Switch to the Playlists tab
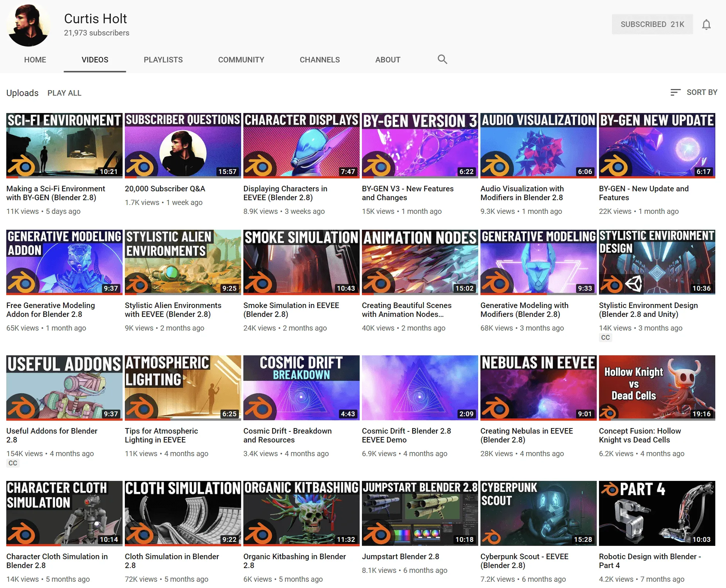Image resolution: width=726 pixels, height=588 pixels. tap(163, 60)
